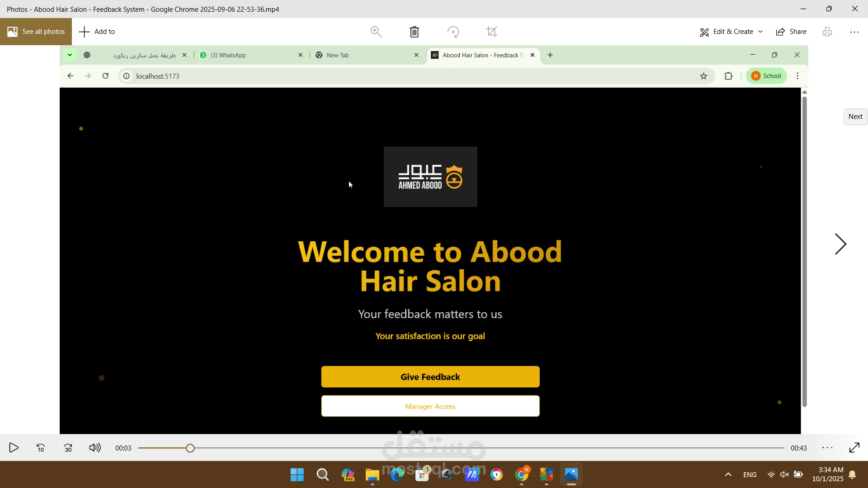
Task: Open the clock showing 3:34 AM
Action: 828,474
